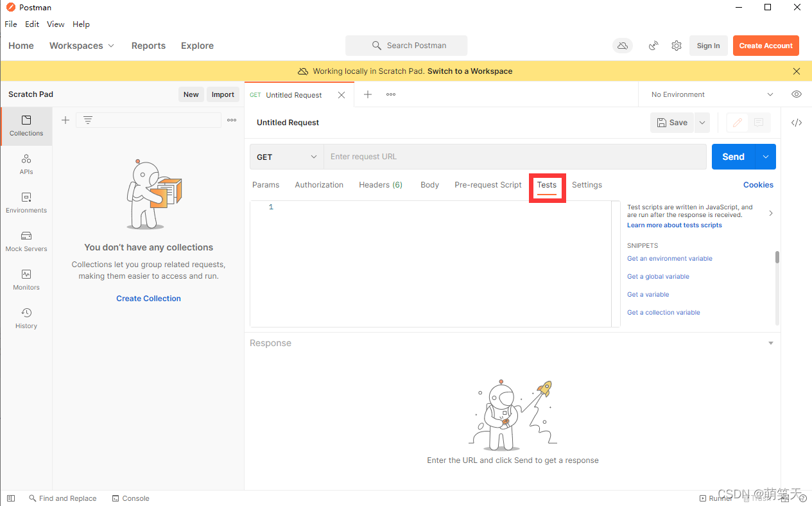The width and height of the screenshot is (812, 506).
Task: Open the Console from the status bar
Action: [130, 498]
